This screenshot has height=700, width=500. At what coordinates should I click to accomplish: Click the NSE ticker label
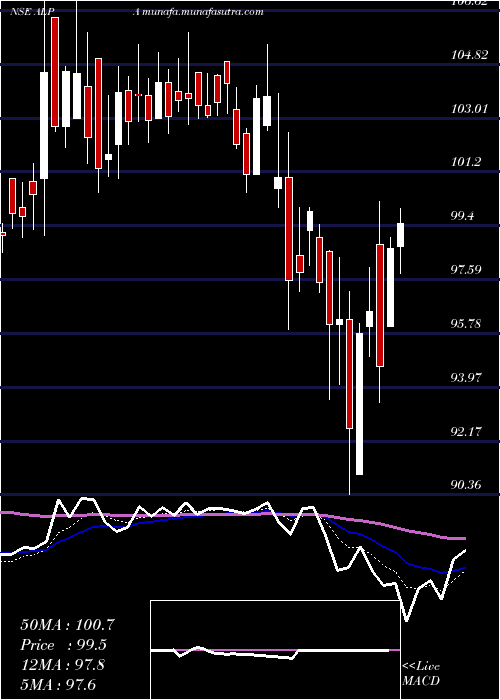(32, 12)
